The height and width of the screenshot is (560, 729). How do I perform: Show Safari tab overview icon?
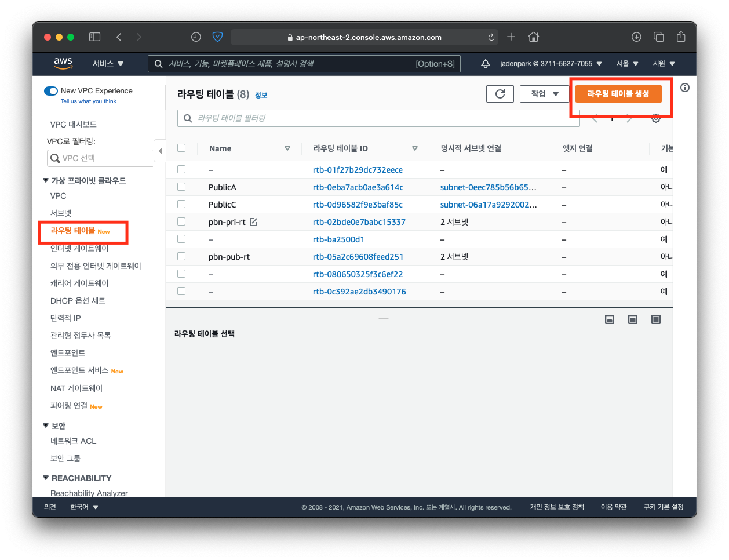pyautogui.click(x=659, y=37)
